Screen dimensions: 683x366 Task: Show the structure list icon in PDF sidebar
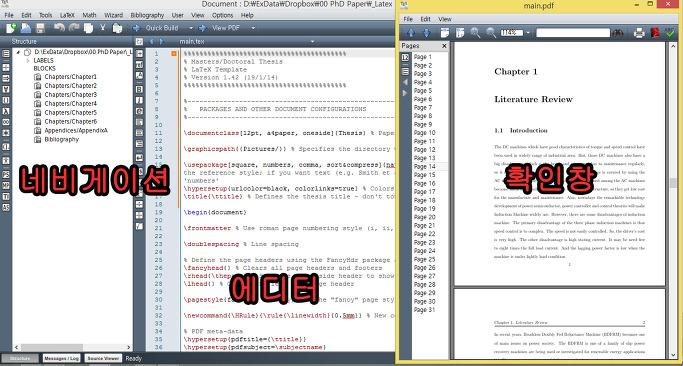click(406, 71)
